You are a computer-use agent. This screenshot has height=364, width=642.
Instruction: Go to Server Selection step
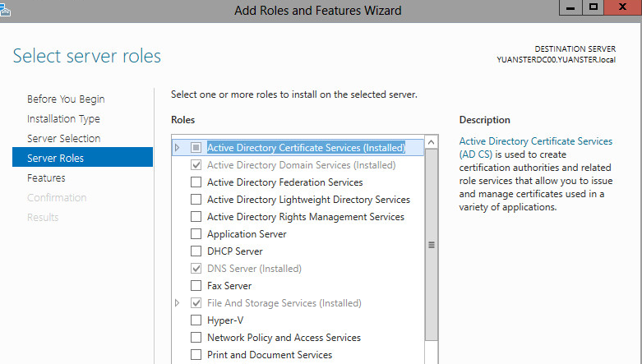[64, 138]
